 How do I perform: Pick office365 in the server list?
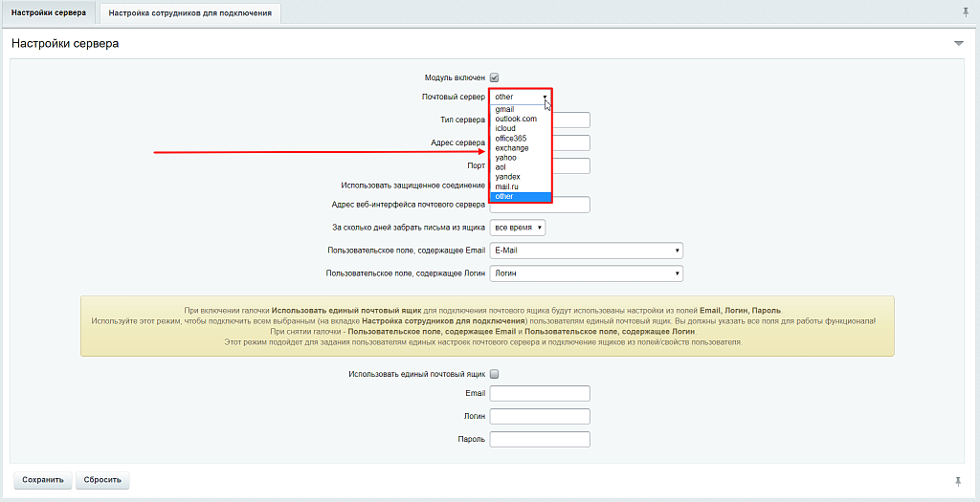(x=512, y=139)
